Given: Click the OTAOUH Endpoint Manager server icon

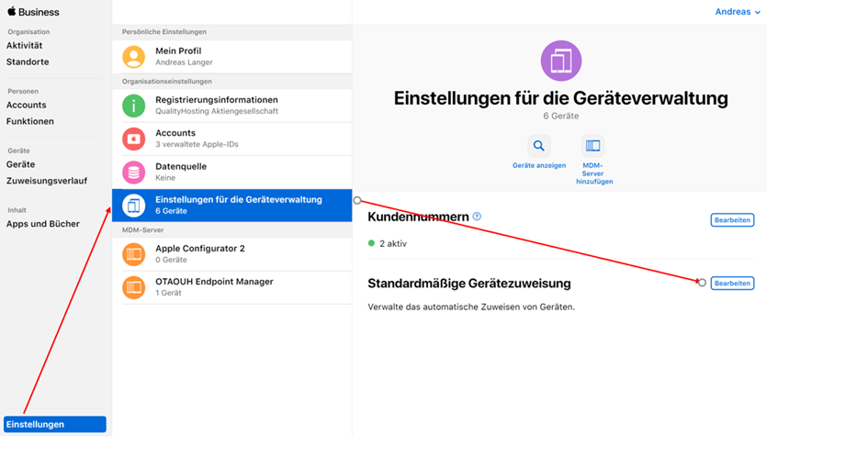Looking at the screenshot, I should tap(133, 287).
